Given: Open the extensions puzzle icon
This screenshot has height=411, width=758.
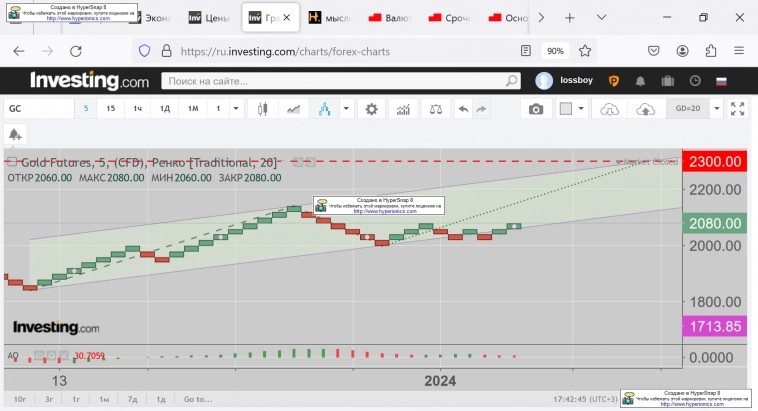Looking at the screenshot, I should 711,51.
